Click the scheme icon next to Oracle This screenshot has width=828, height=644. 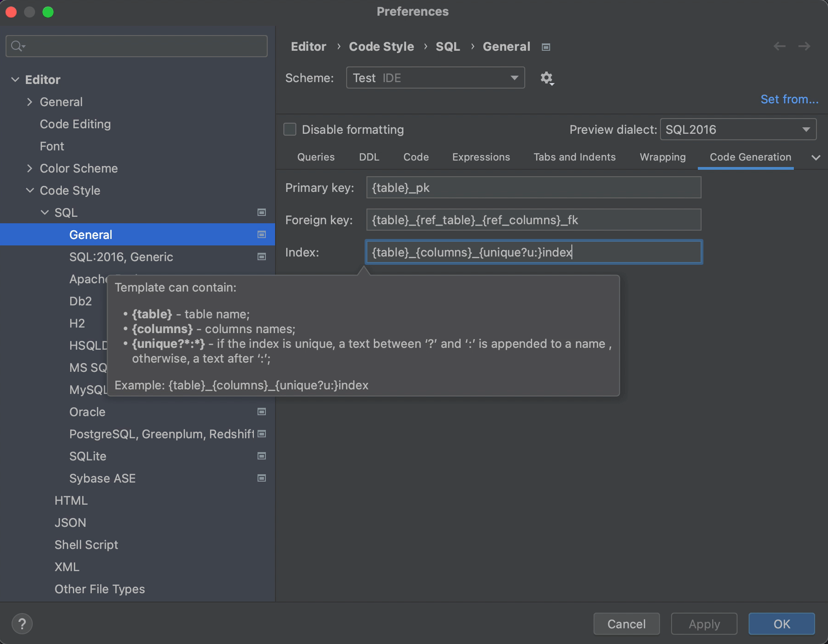262,411
